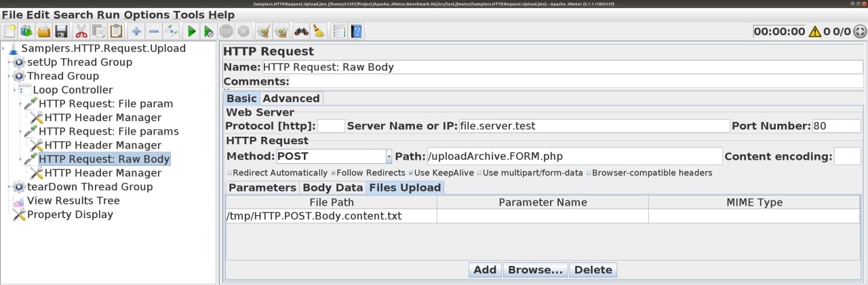Click the Server Name or IP field
Viewport: 868px width, 285px height.
coord(593,126)
